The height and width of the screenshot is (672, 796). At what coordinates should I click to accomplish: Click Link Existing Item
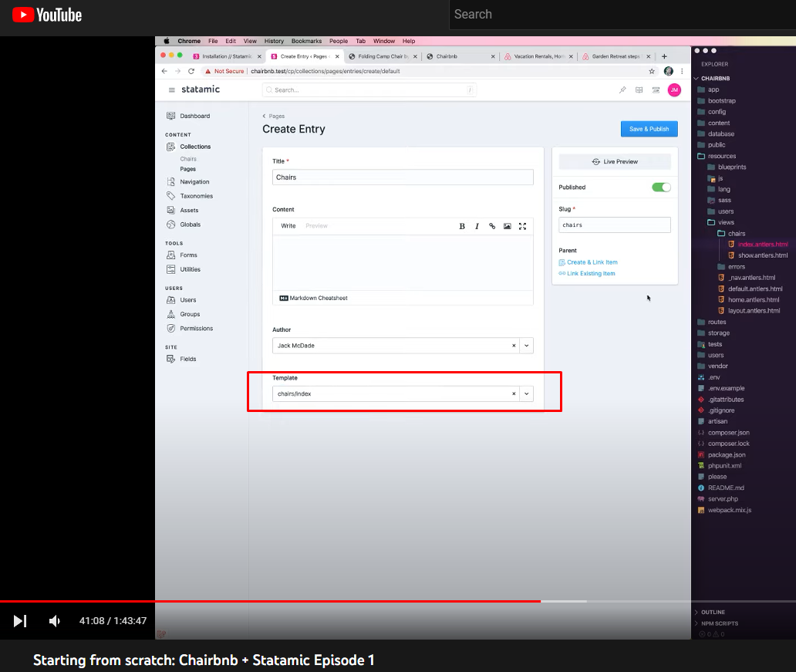[x=587, y=273]
